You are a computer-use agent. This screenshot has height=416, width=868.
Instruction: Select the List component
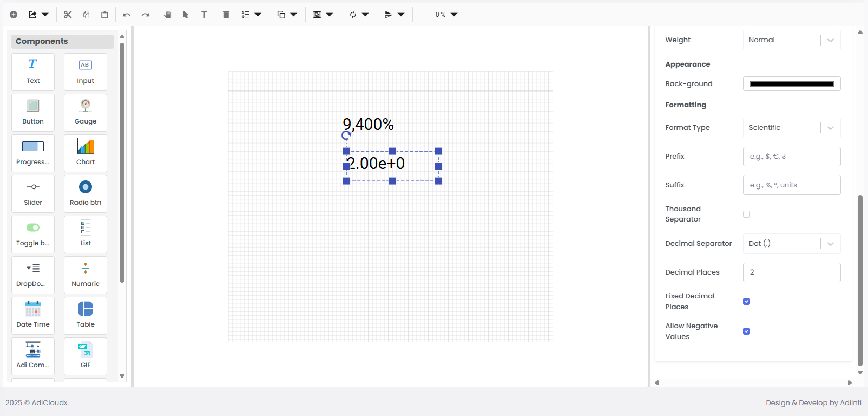pos(86,235)
